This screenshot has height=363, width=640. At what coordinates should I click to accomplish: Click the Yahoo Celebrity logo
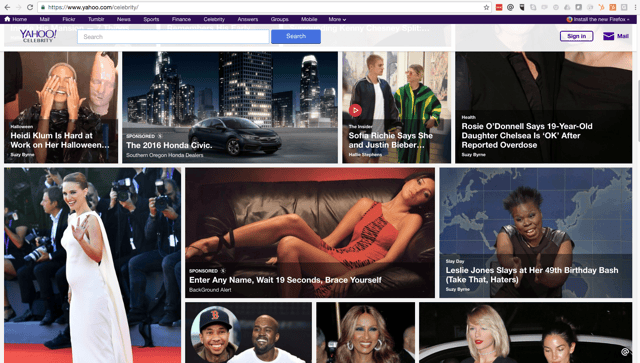pos(38,36)
